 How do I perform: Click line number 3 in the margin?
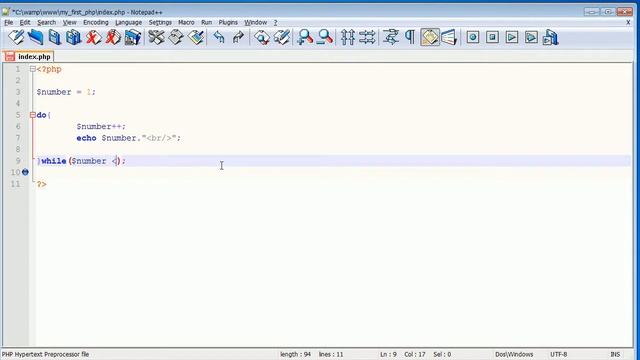[18, 92]
